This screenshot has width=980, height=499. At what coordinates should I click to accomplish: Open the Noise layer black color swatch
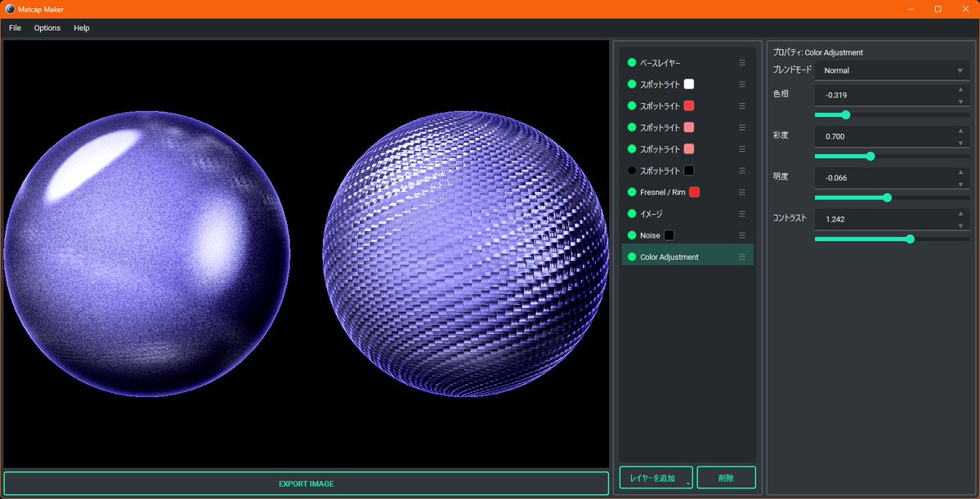[x=669, y=235]
